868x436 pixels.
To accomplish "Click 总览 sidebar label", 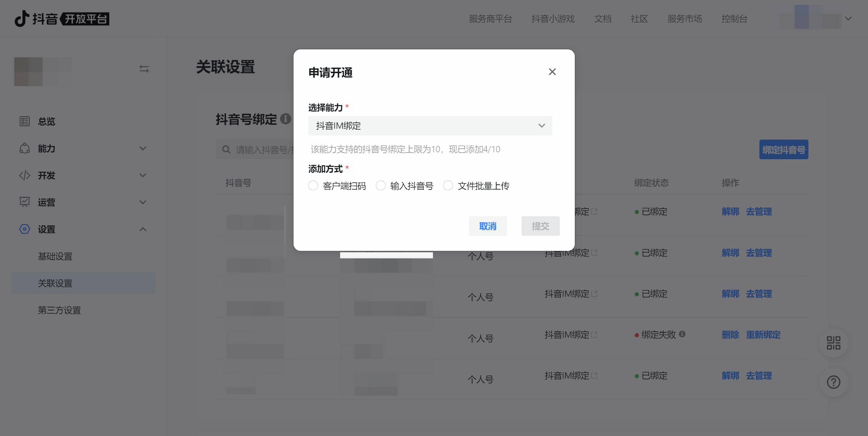I will click(x=47, y=121).
